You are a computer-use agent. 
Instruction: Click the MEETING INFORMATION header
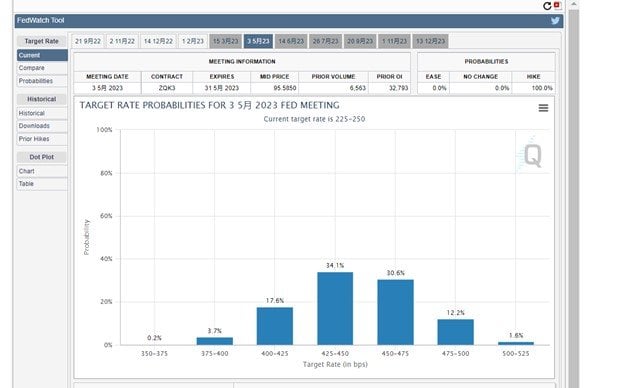[x=242, y=62]
